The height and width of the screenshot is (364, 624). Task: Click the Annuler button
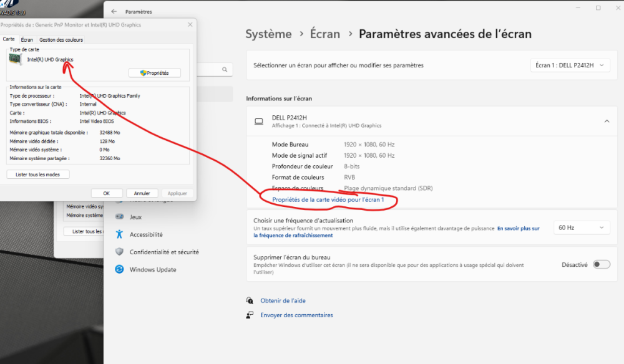coord(142,193)
